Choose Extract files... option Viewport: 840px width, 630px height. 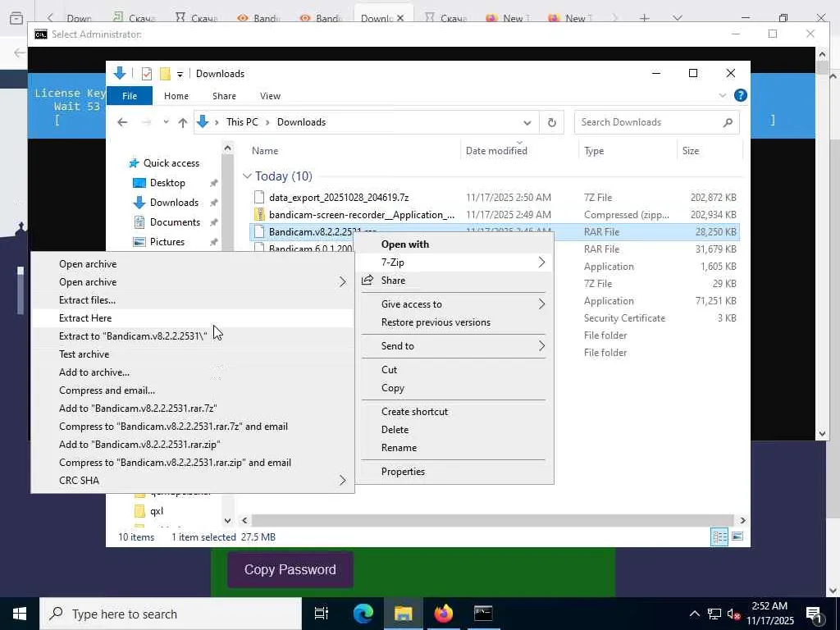[x=192, y=300]
